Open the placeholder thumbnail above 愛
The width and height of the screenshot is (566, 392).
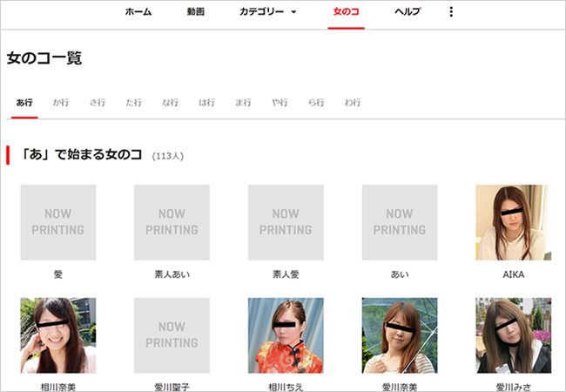(x=58, y=222)
